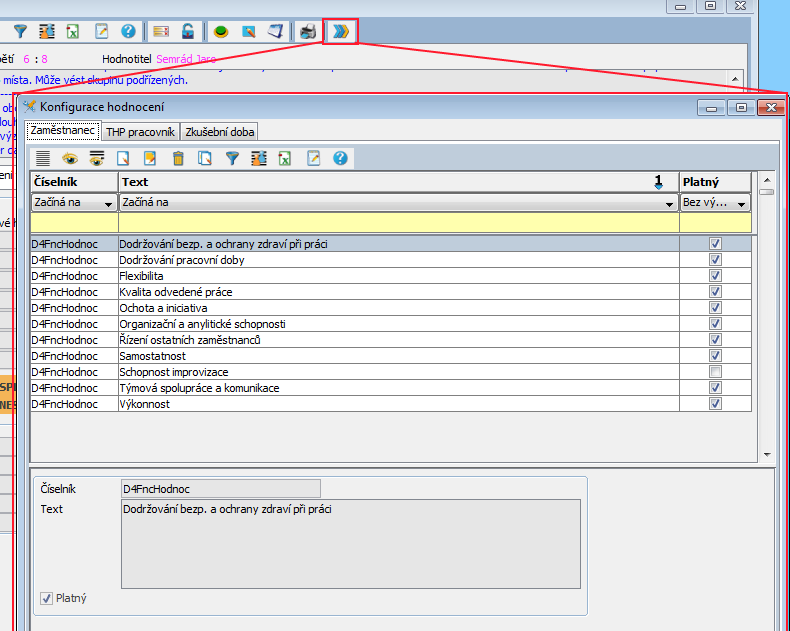Toggle the Platný checkbox in detail panel

pyautogui.click(x=46, y=598)
